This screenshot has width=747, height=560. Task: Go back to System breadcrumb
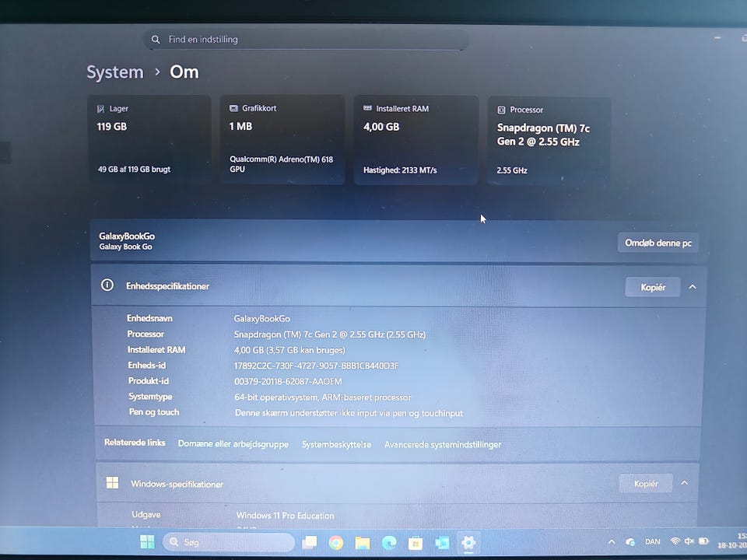115,72
